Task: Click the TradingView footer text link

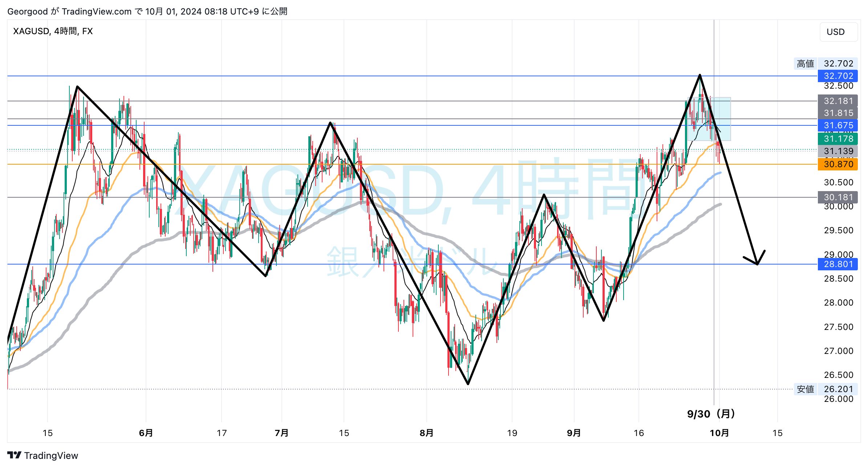Action: [x=51, y=456]
